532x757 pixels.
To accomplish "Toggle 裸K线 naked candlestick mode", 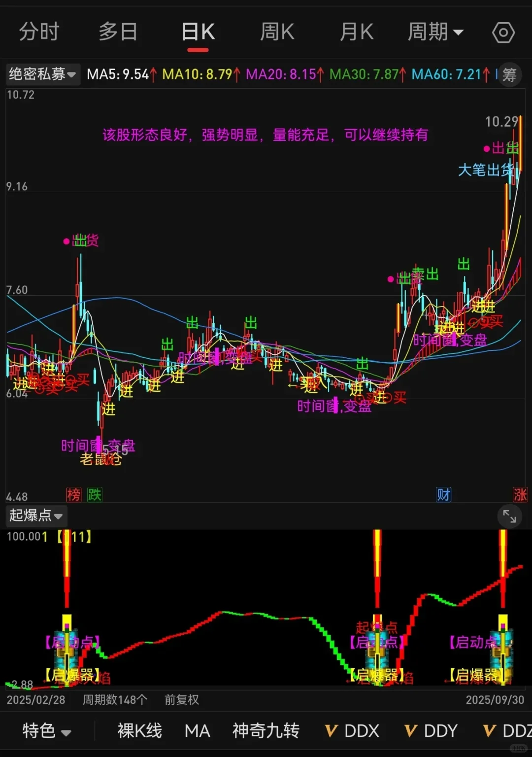I will (x=139, y=731).
